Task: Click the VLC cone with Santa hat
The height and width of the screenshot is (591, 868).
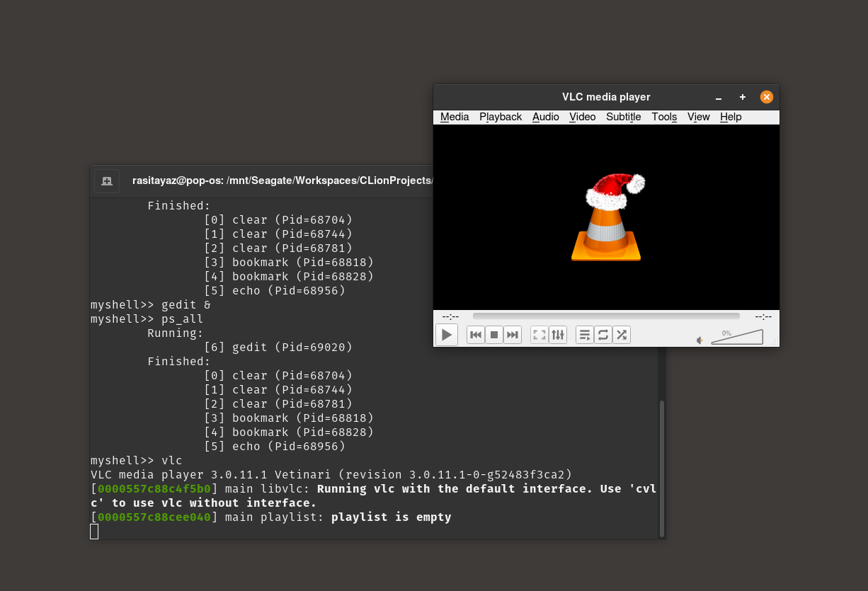Action: pyautogui.click(x=608, y=217)
